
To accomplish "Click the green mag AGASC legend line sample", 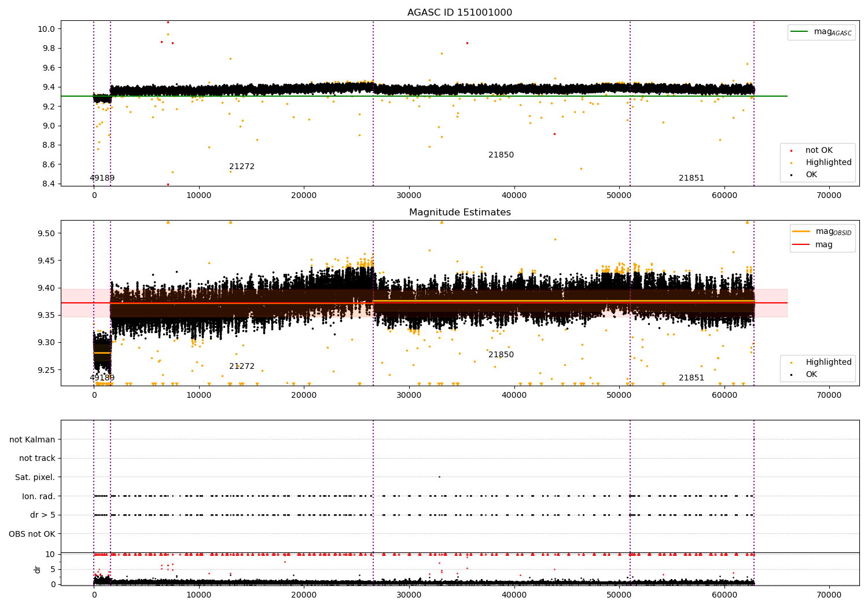I will (x=800, y=32).
